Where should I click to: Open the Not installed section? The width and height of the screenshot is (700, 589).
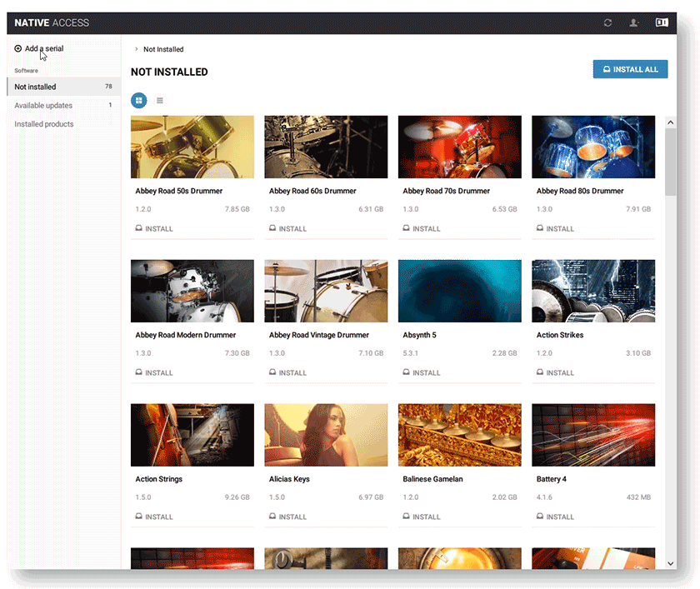[64, 87]
